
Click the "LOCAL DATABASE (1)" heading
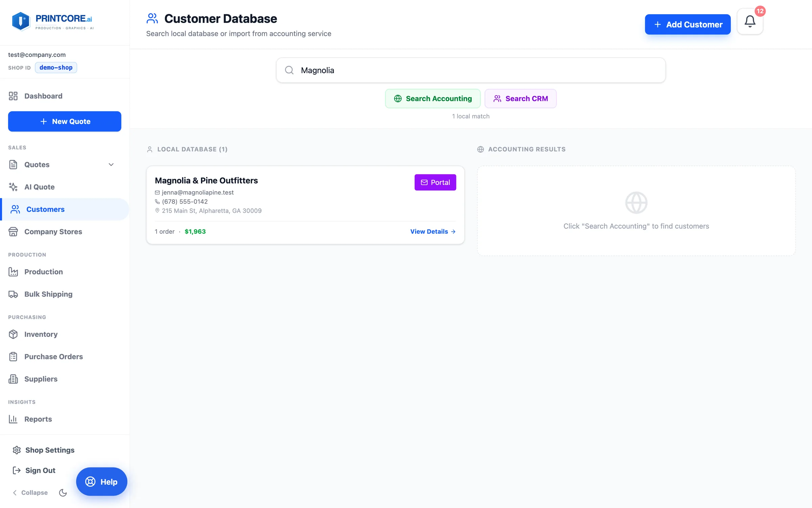[x=192, y=149]
